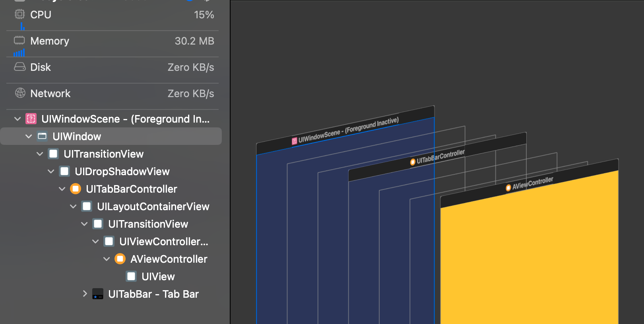Click the orange UITabBarController icon in tree
Viewport: 644px width, 324px height.
[76, 189]
